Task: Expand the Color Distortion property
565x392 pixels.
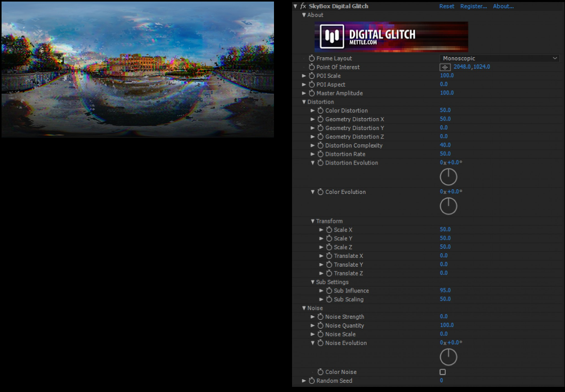Action: [313, 110]
